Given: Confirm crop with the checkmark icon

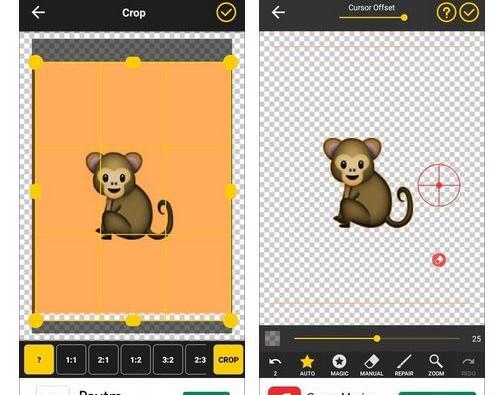Looking at the screenshot, I should pyautogui.click(x=226, y=13).
